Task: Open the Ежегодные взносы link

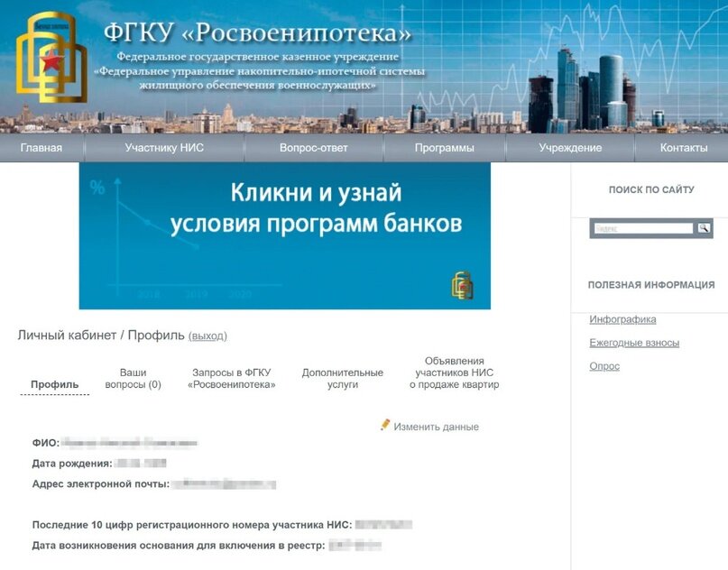Action: tap(634, 343)
